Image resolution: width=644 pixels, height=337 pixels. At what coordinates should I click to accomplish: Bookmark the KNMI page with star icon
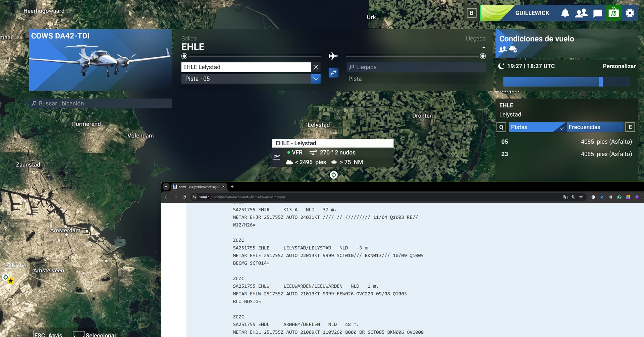click(x=581, y=197)
